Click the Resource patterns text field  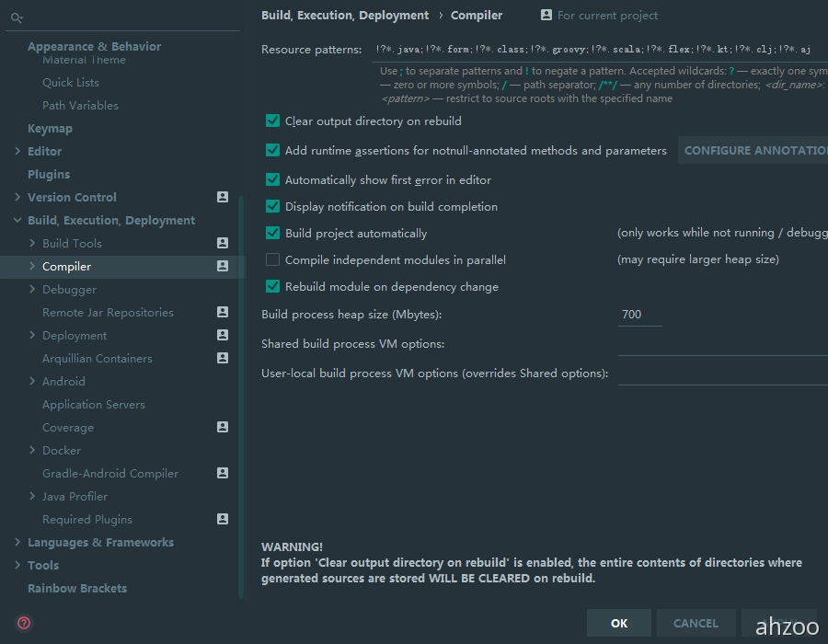(x=598, y=50)
